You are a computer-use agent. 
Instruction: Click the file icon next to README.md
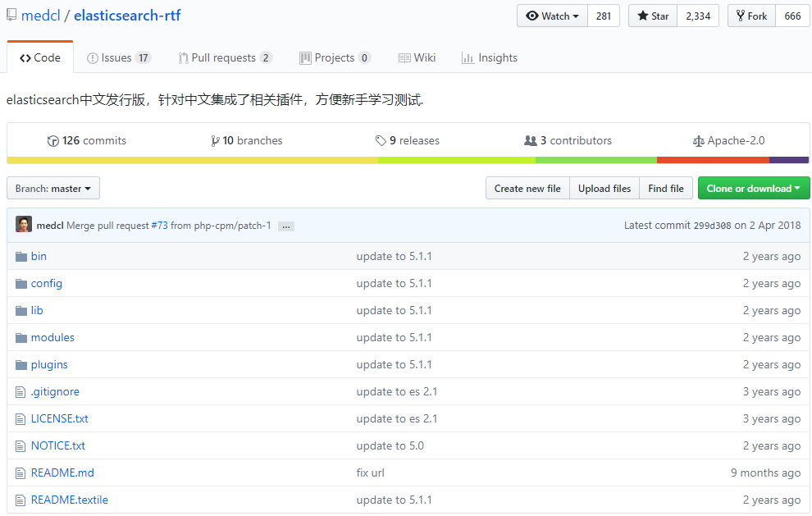(x=21, y=473)
